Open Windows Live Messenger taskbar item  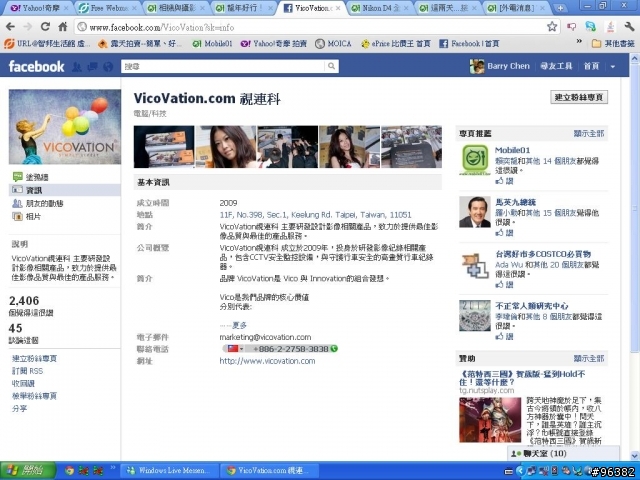pos(170,471)
